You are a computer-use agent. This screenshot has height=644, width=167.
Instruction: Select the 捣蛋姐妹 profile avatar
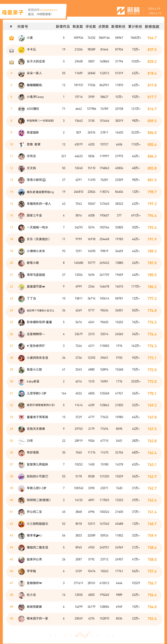pos(21,133)
